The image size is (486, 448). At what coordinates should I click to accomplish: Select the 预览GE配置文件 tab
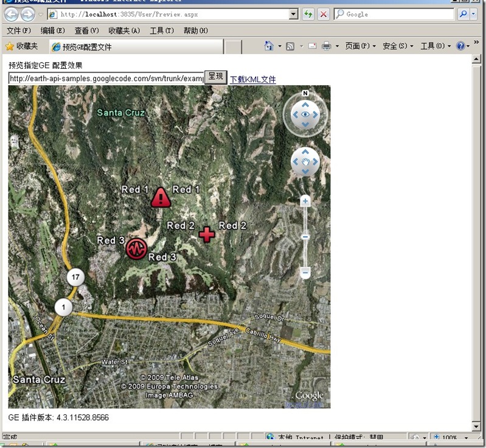[x=136, y=47]
